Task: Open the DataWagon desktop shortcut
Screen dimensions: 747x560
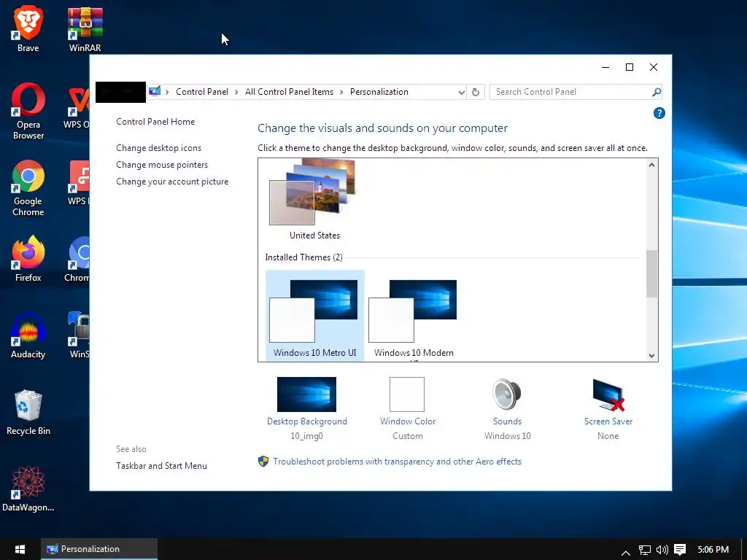Action: (28, 489)
